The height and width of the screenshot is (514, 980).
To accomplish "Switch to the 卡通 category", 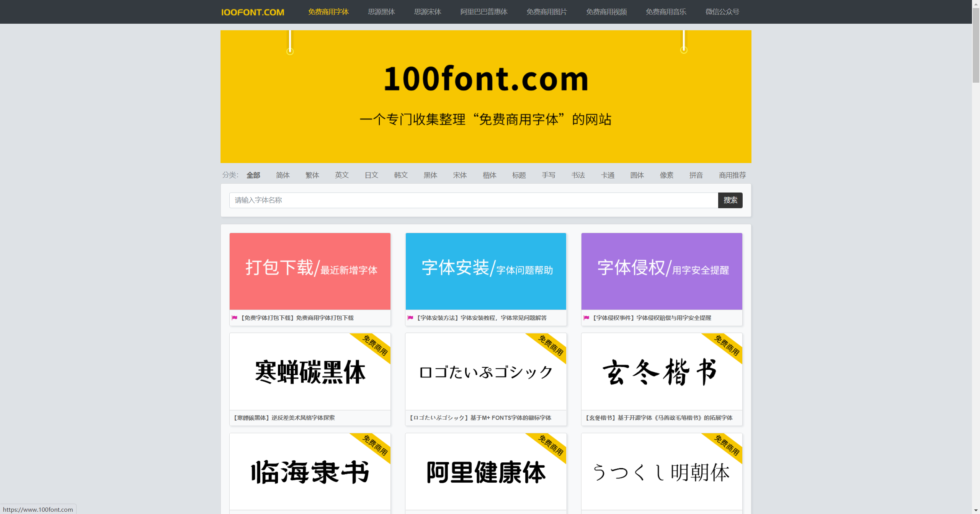I will click(608, 175).
